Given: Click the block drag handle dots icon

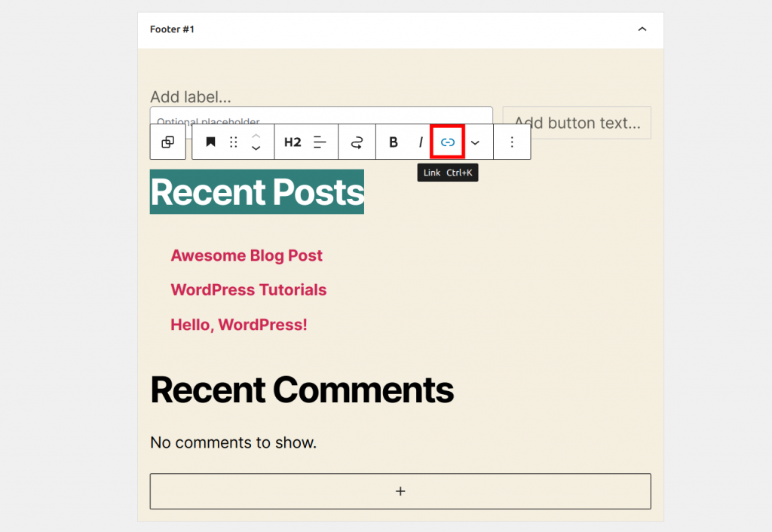Looking at the screenshot, I should click(233, 142).
